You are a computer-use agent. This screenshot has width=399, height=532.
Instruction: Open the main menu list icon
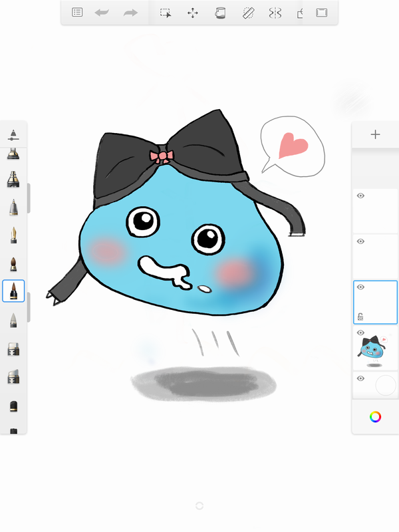[77, 13]
